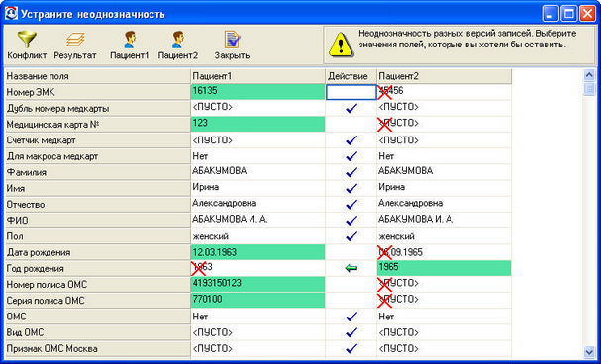Select Пациент1 medical card value 123
This screenshot has width=601, height=364.
click(258, 124)
